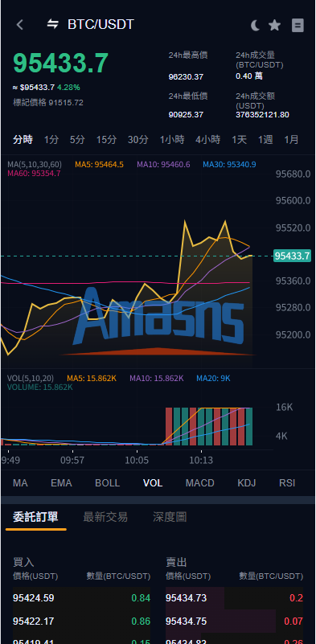Click sell quantity 0.07
The image size is (316, 644).
tap(293, 621)
